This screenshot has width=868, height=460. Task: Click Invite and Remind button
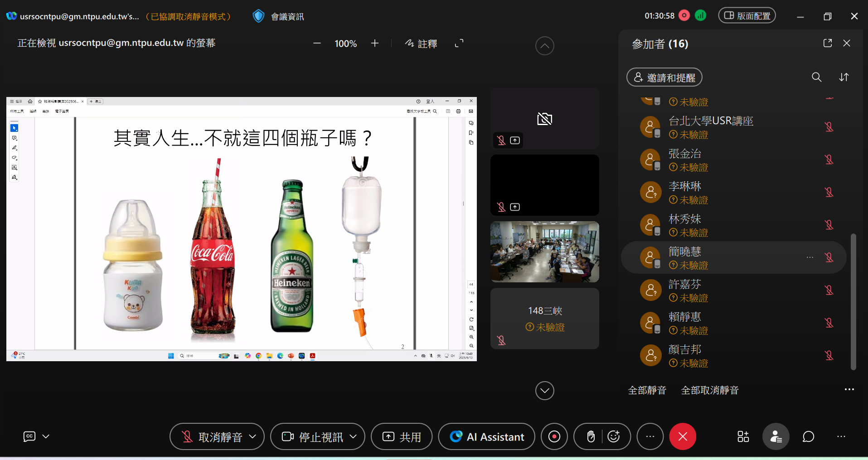(664, 77)
